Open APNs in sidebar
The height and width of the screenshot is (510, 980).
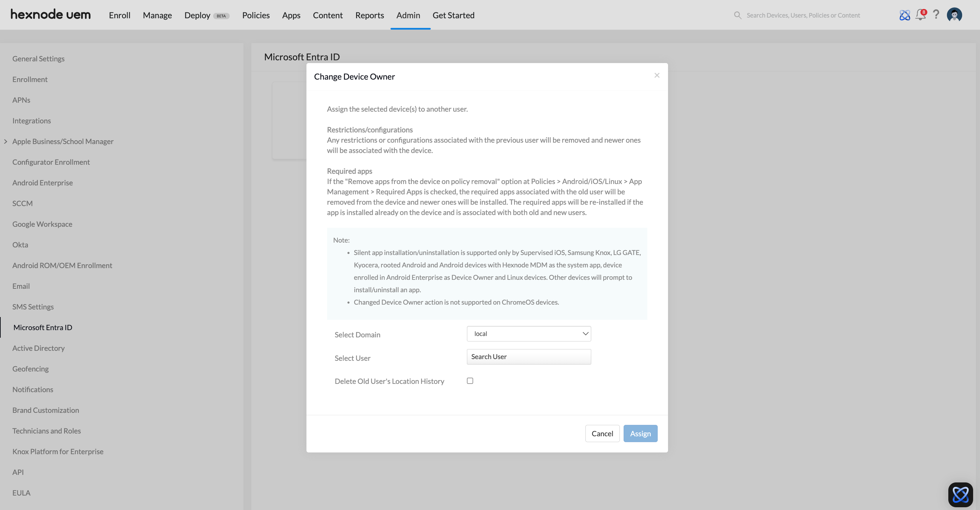[21, 100]
